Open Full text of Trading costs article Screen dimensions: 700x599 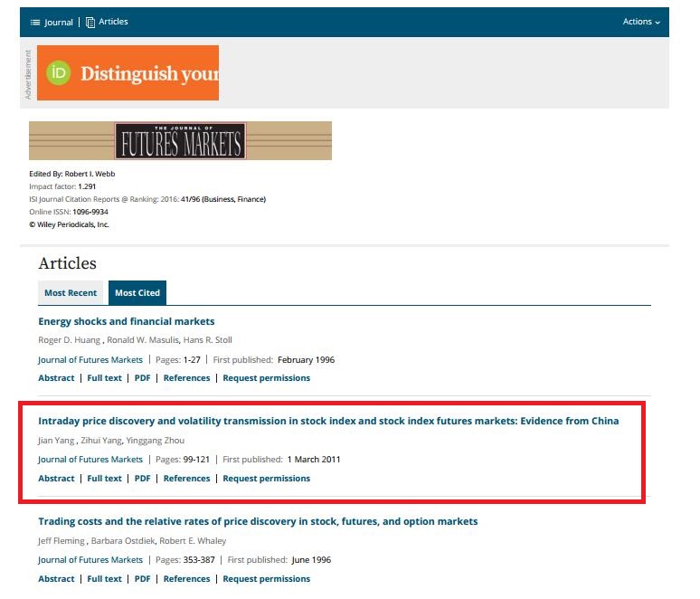pyautogui.click(x=104, y=579)
